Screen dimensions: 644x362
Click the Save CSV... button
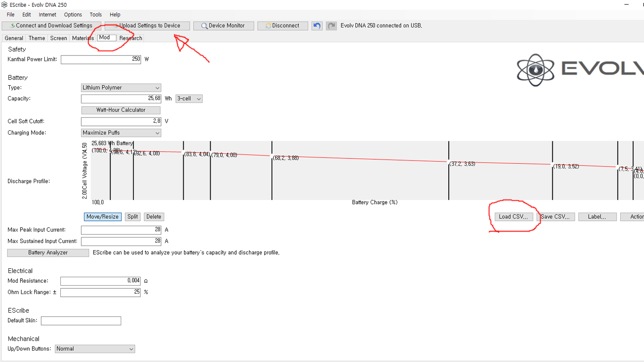tap(556, 217)
